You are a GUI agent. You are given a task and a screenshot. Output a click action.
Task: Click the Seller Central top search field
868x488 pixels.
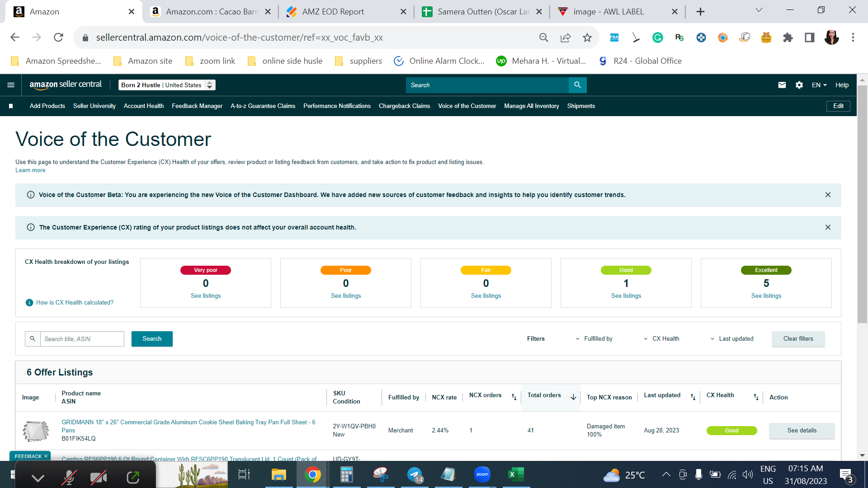[487, 85]
